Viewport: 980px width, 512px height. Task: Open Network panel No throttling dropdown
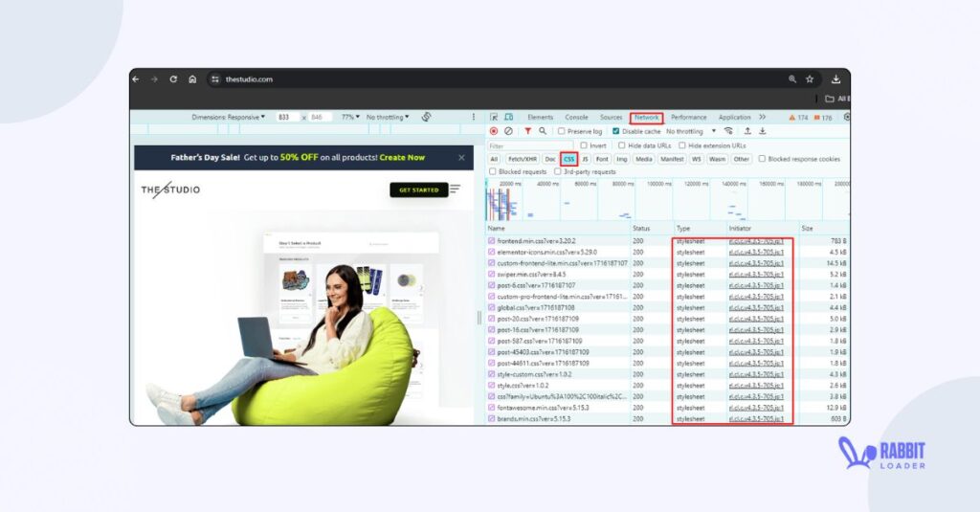pos(691,131)
